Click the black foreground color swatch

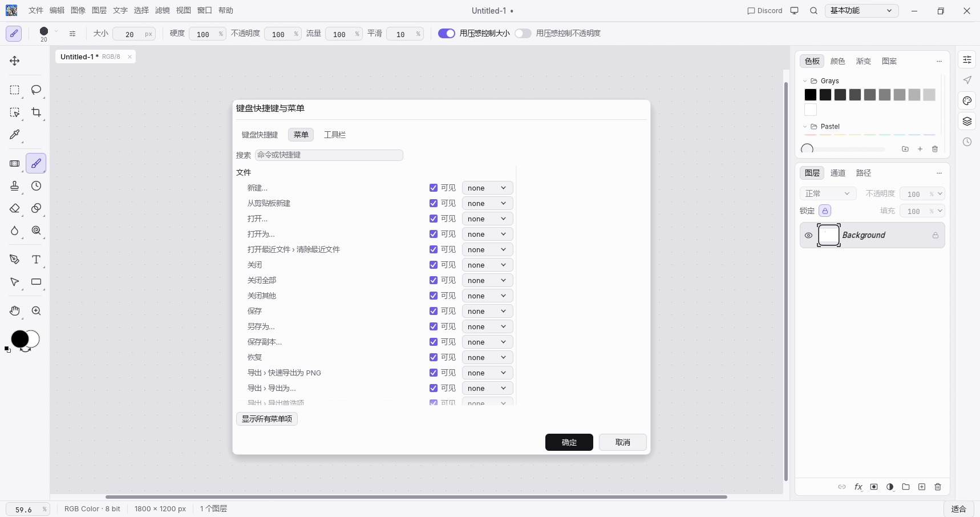20,339
